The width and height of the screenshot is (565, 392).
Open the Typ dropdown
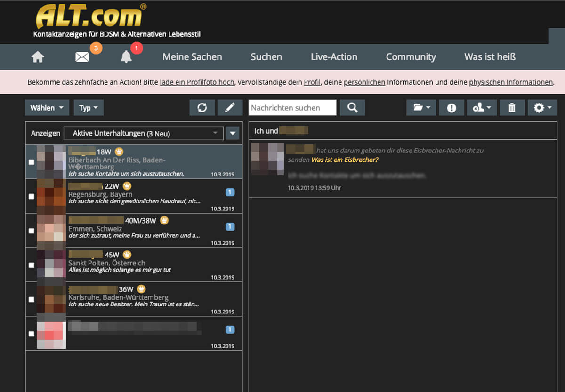pos(89,108)
